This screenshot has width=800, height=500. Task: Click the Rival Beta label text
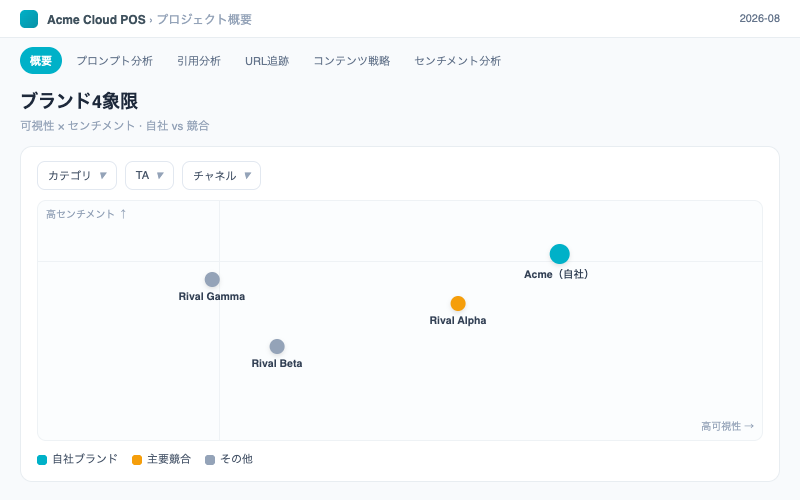(277, 363)
